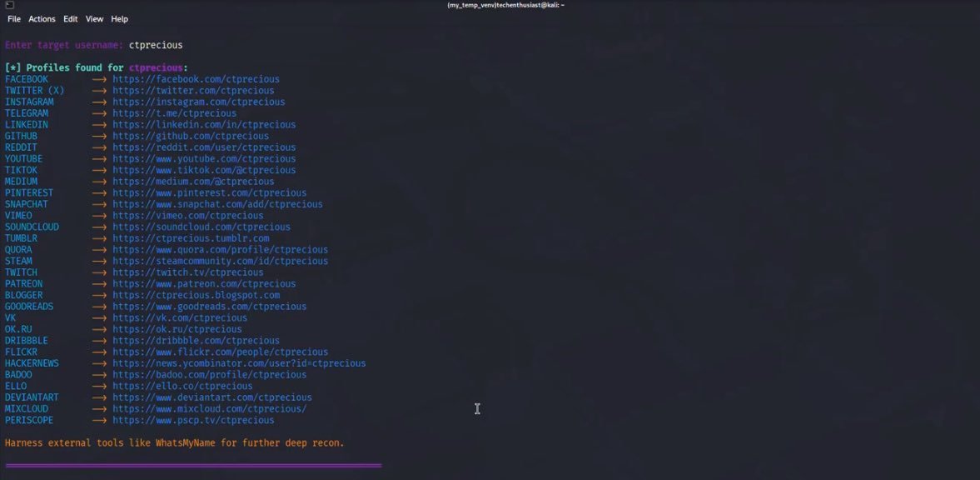Open the pscp.tv/ctprecious link
The width and height of the screenshot is (980, 480).
click(x=193, y=420)
